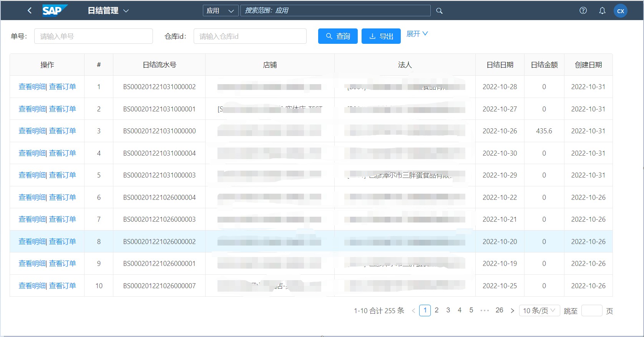644x337 pixels.
Task: Focus the 搜索范围: 应用 search box
Action: 335,11
